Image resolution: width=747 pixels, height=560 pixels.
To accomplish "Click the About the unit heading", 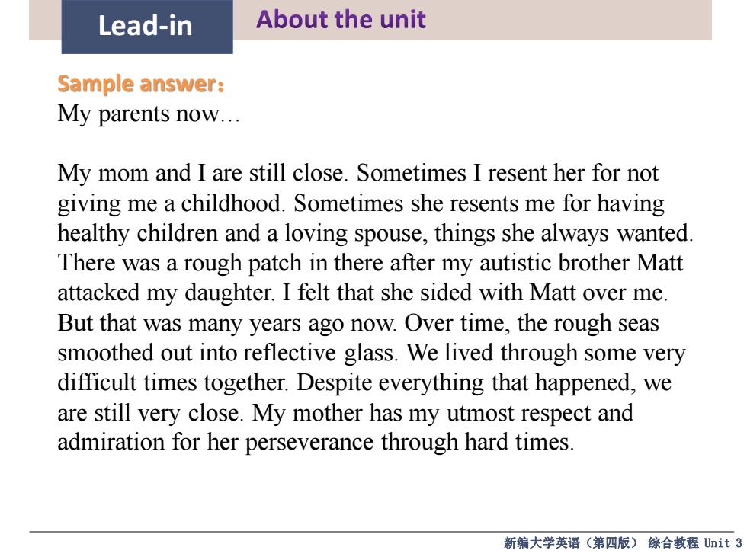I will coord(341,20).
